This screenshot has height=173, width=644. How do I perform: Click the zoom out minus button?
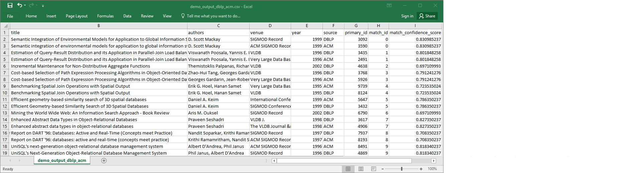click(x=383, y=169)
